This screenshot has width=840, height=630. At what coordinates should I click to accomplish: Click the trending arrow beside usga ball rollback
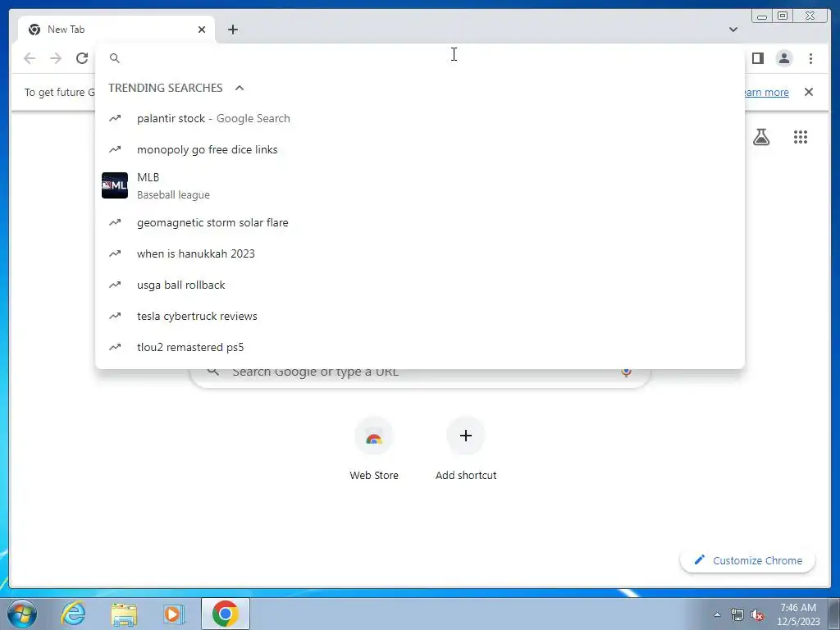115,285
